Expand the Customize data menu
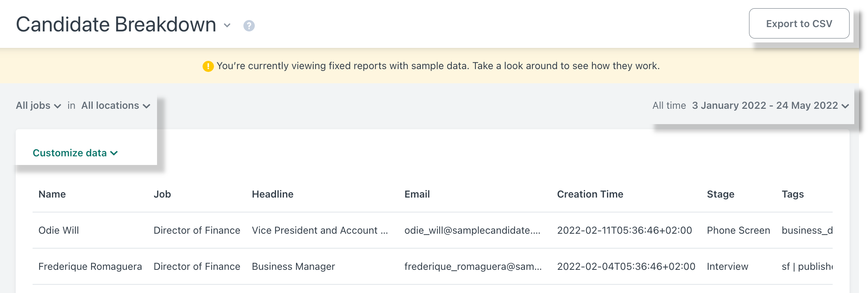The width and height of the screenshot is (868, 293). coord(75,153)
